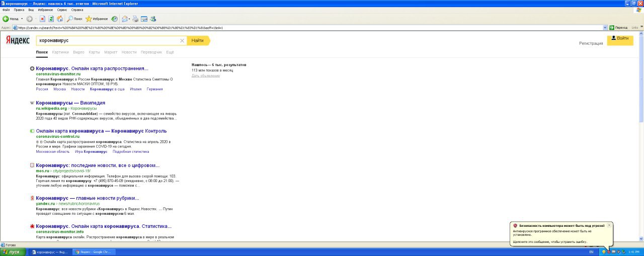Click the yellow Войти login button
The height and width of the screenshot is (256, 644).
pyautogui.click(x=620, y=40)
